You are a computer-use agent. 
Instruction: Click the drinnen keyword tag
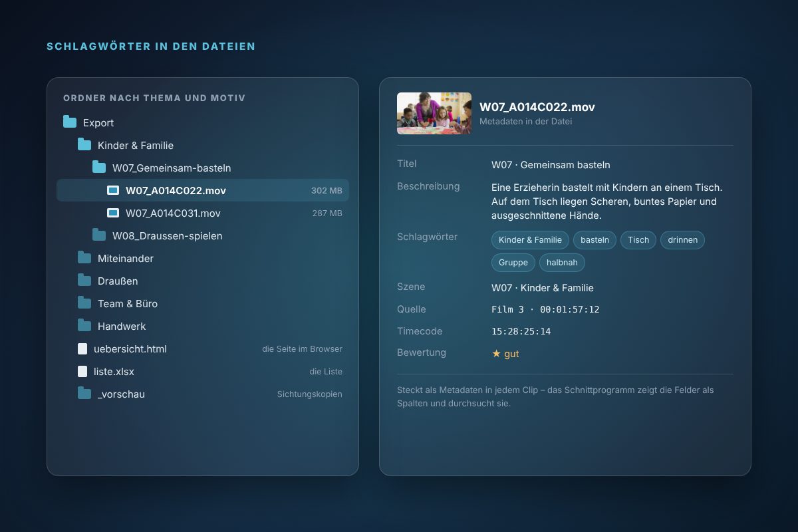click(x=682, y=240)
